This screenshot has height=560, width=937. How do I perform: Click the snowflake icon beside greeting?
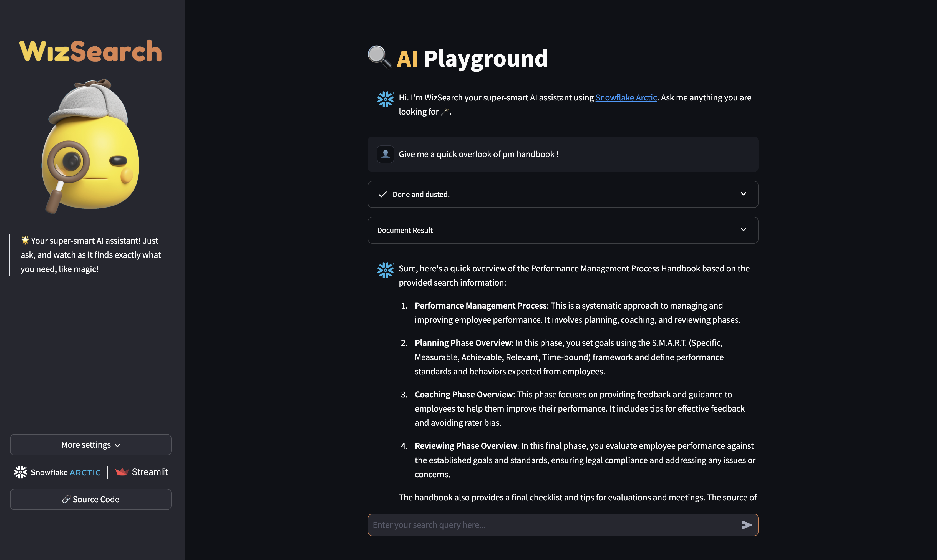(385, 99)
